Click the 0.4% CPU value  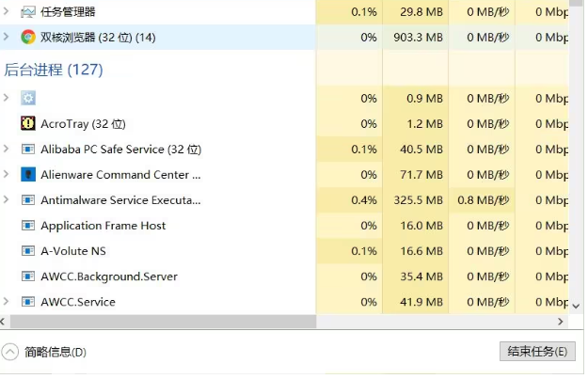coord(364,200)
